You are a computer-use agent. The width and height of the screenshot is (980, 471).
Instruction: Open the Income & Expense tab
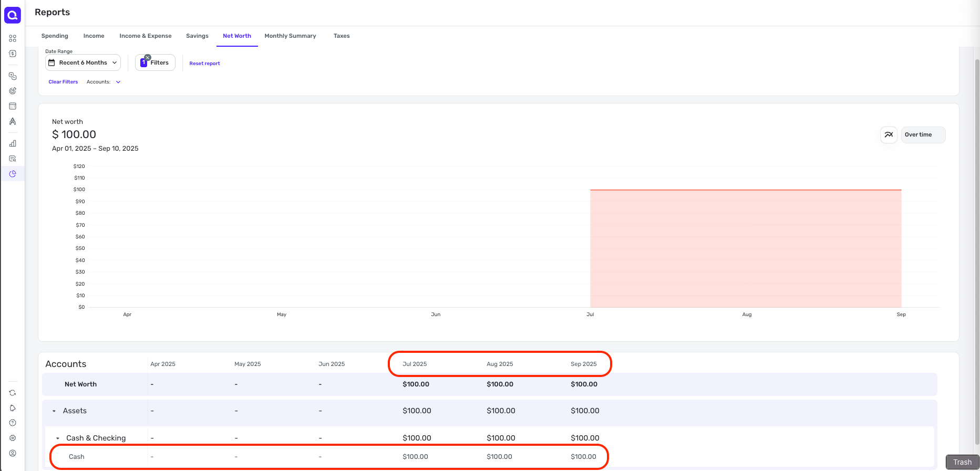pyautogui.click(x=146, y=36)
